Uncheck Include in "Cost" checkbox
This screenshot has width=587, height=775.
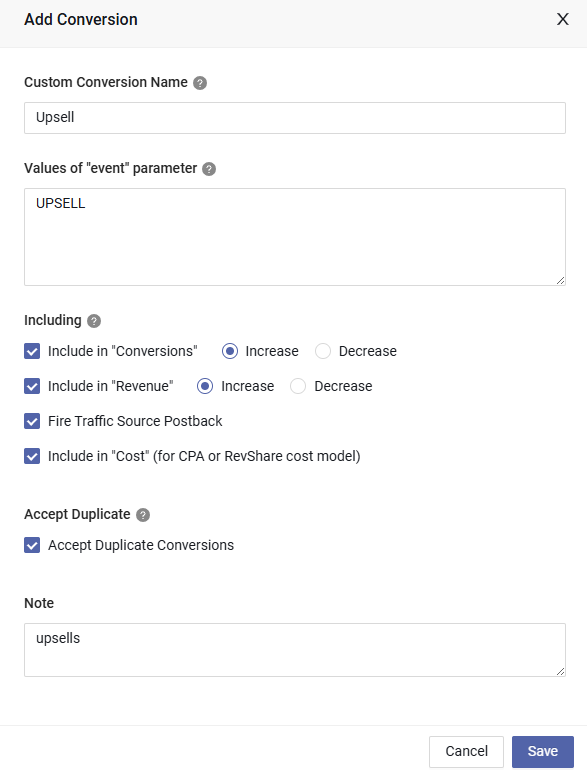[32, 456]
